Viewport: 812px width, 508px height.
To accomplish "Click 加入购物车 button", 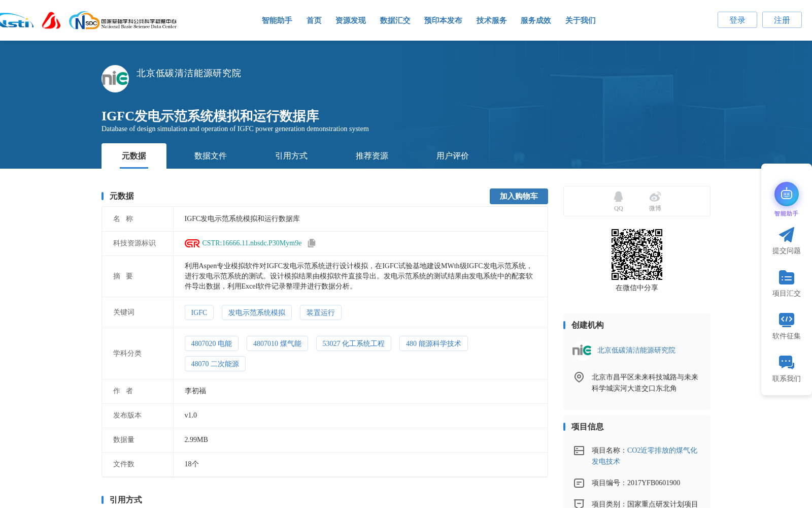I will 519,196.
